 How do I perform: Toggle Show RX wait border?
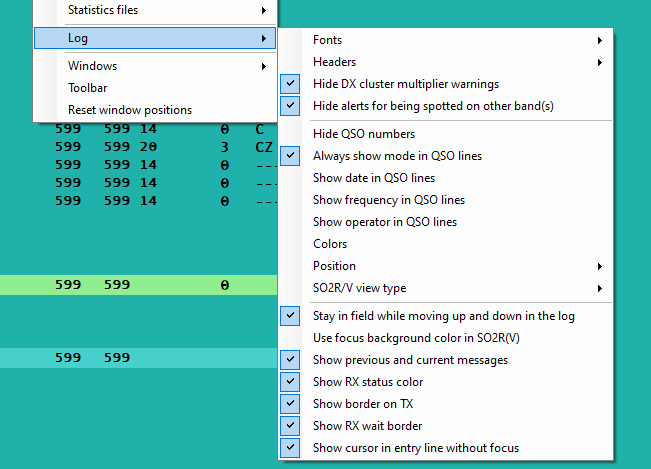coord(446,426)
